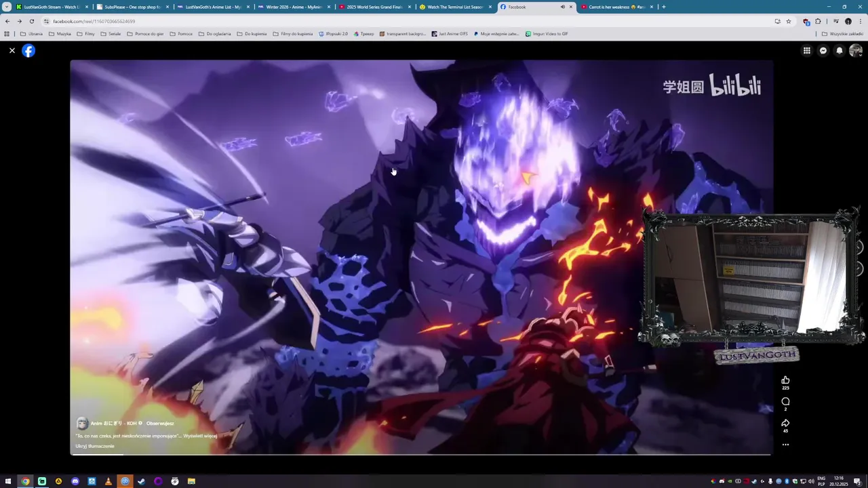Reload the Facebook page
The width and height of the screenshot is (868, 488).
tap(31, 21)
